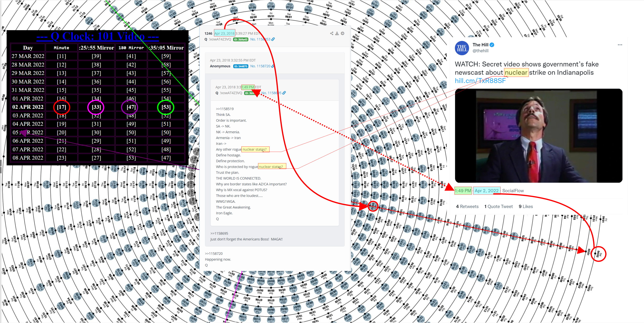Click the chain-link icon beside No. 1158720
The width and height of the screenshot is (644, 323).
pyautogui.click(x=272, y=66)
